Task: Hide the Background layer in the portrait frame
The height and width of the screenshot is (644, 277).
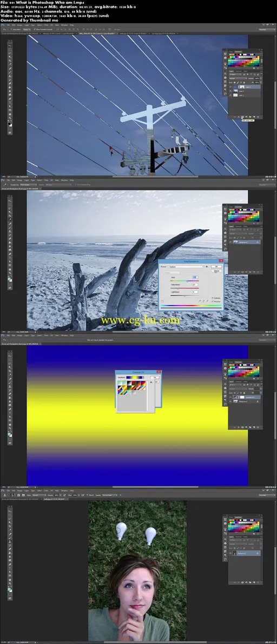Action: coord(230,553)
